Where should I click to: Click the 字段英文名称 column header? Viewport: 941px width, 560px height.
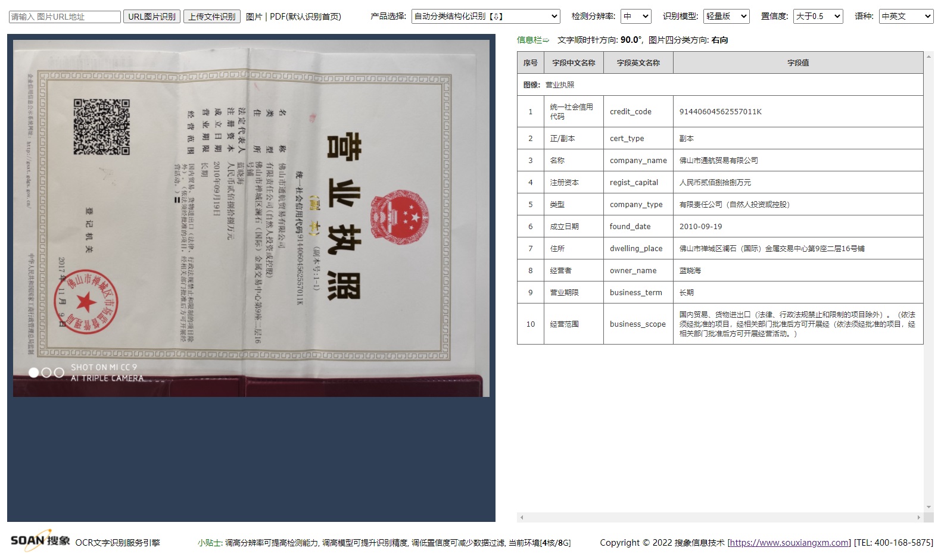pos(638,62)
